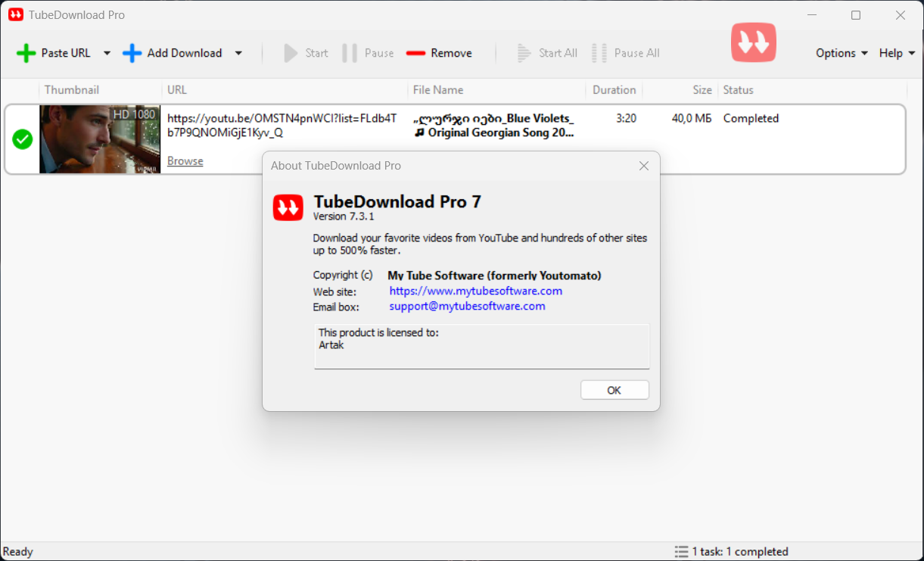
Task: Sort by the Status column header
Action: pos(739,89)
